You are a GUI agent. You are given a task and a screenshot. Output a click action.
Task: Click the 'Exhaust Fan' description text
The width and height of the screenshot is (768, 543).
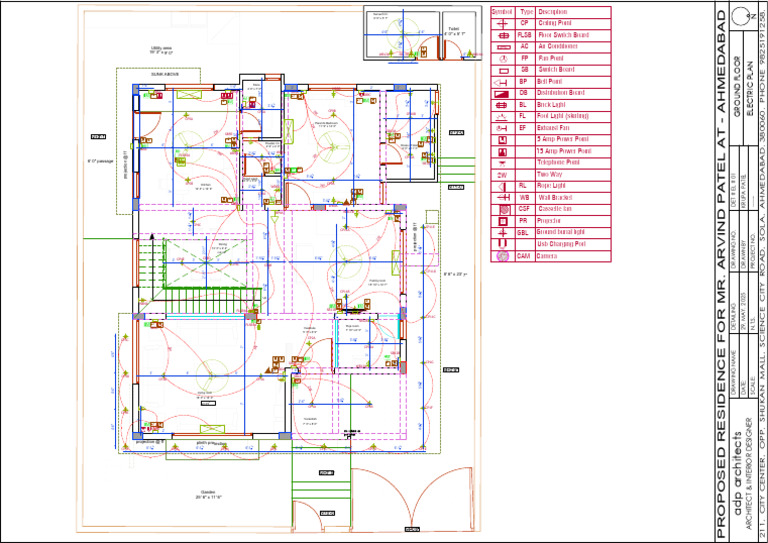(553, 128)
